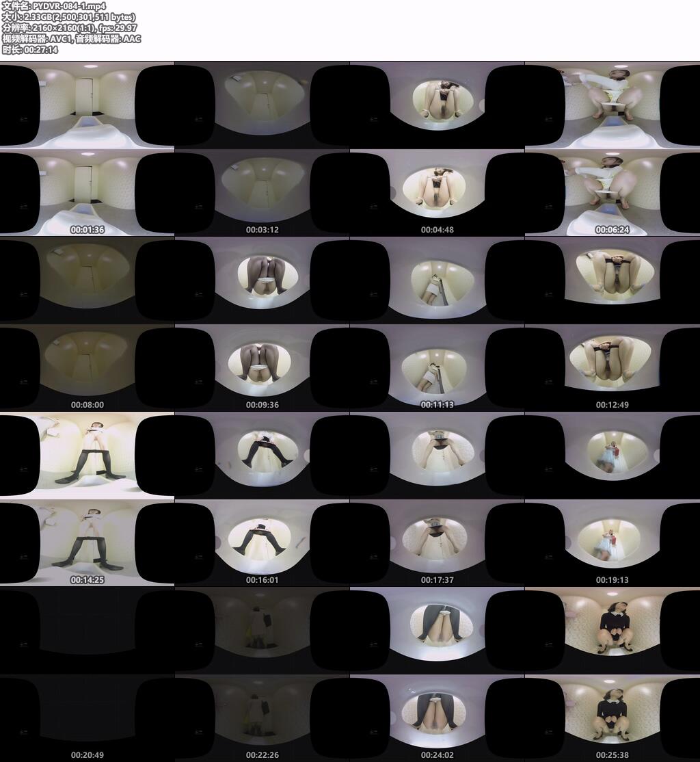Select the resolution line 2160×2160 fps 29.97
Screen dimensions: 700x762
pyautogui.click(x=69, y=27)
